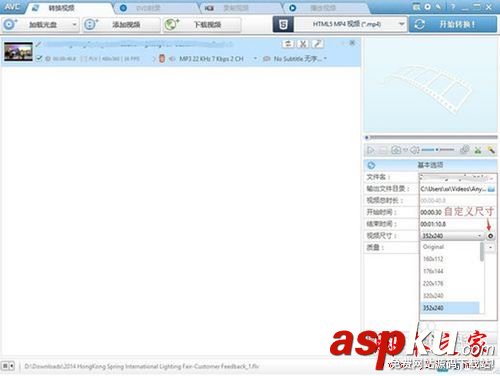Select 320x240 from size list
The height and width of the screenshot is (376, 500).
(450, 296)
